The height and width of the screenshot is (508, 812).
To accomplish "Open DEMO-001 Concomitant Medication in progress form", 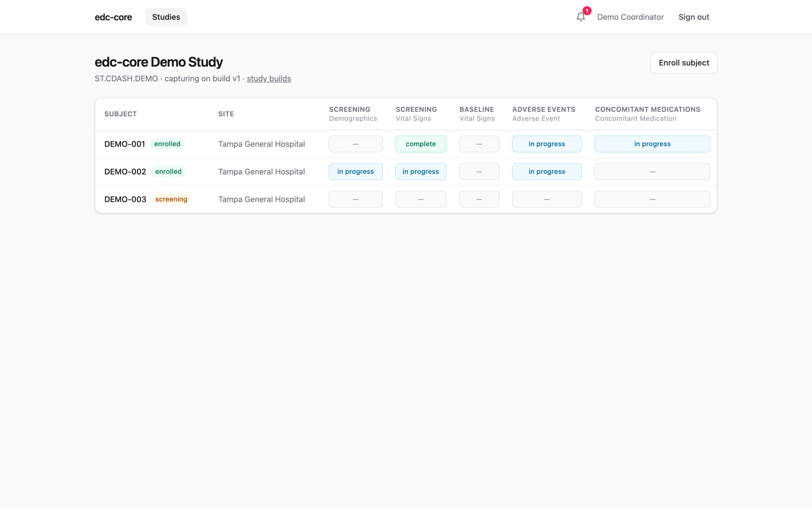I will pos(652,144).
